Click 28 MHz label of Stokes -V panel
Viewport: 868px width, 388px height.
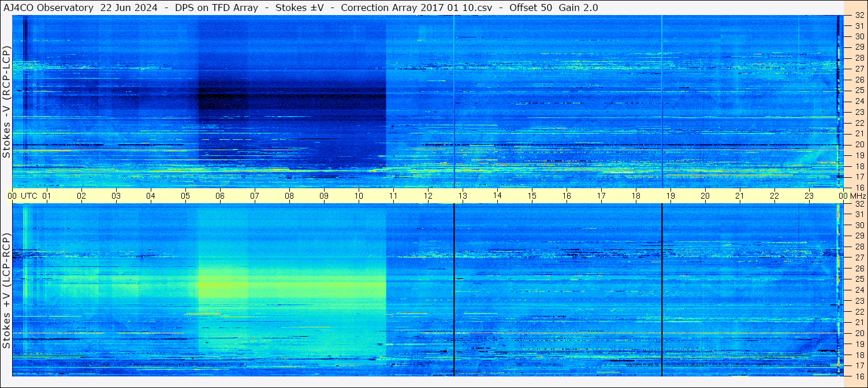coord(859,58)
